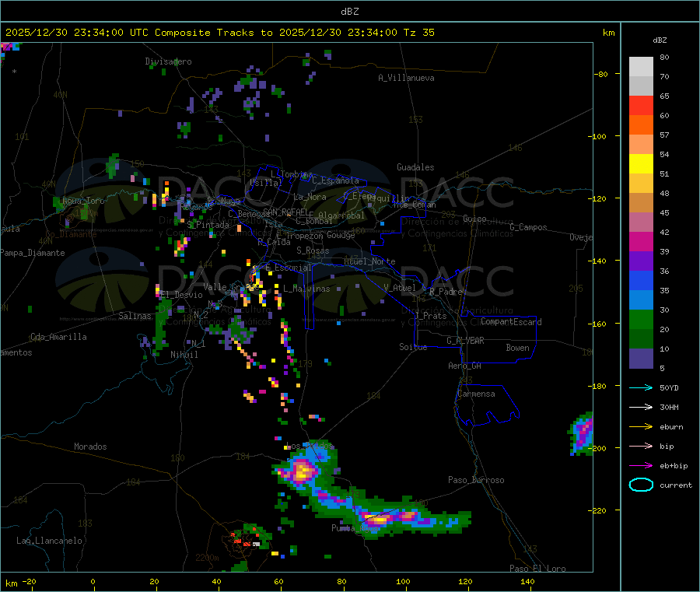Click the cyan 50YD arrow in legend
The height and width of the screenshot is (592, 700).
(x=641, y=387)
